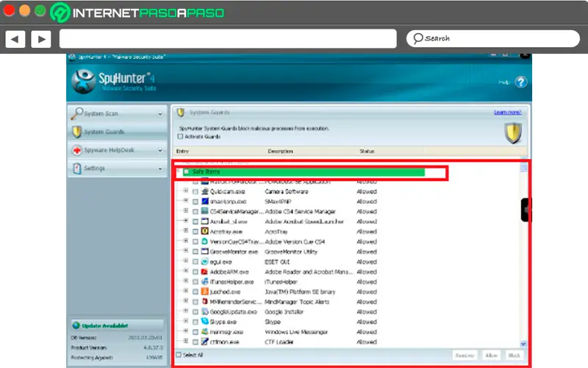Click the large shield icon in System Guards header
Viewport: 588px width, 368px height.
click(x=513, y=133)
